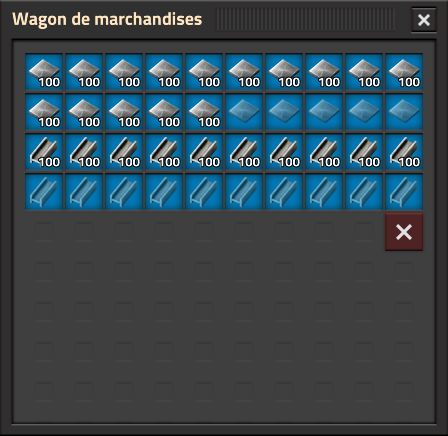Pick the first steel beam stack slot

click(44, 152)
